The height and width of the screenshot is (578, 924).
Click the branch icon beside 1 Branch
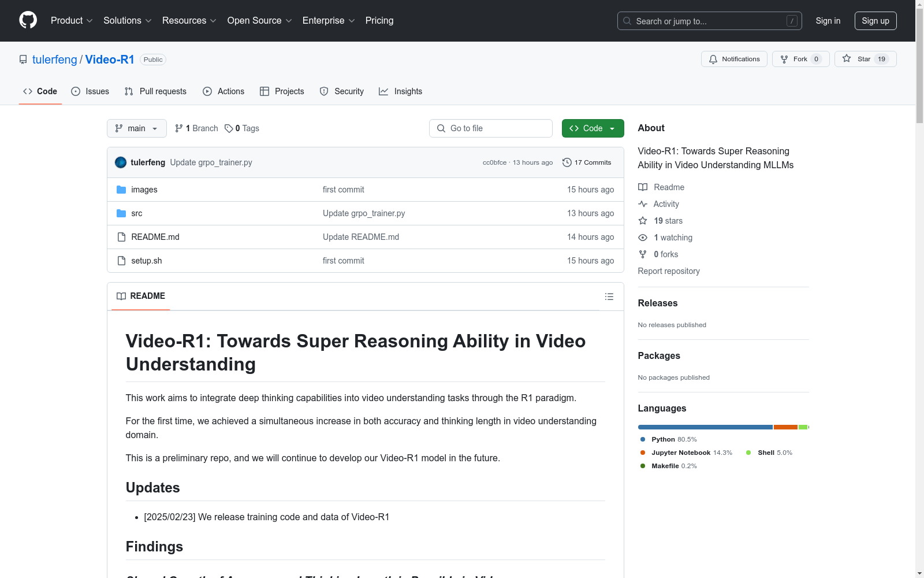pos(179,128)
